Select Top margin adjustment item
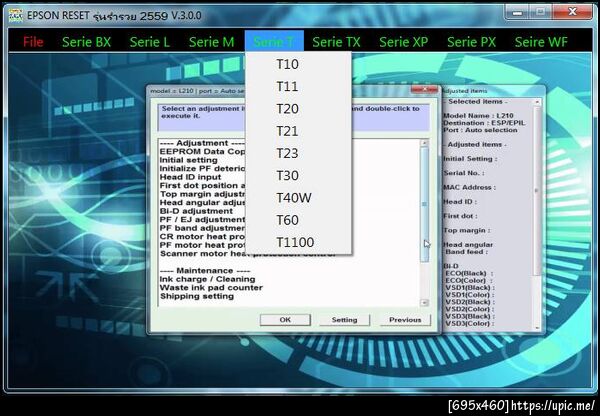Image resolution: width=600 pixels, height=416 pixels. 202,194
